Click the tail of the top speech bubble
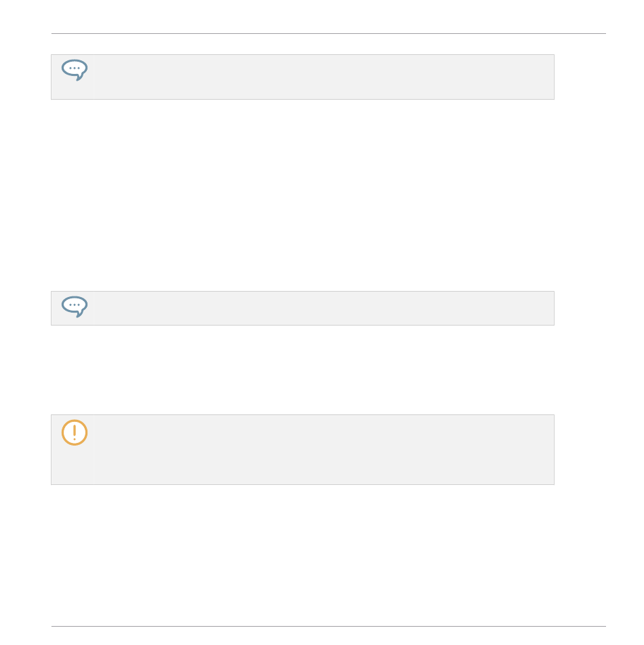 80,77
